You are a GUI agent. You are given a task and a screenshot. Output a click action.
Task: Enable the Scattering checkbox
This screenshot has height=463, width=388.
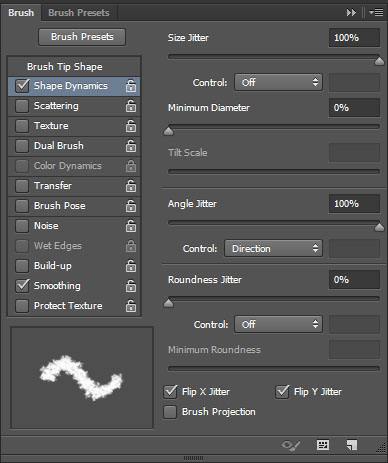[22, 106]
